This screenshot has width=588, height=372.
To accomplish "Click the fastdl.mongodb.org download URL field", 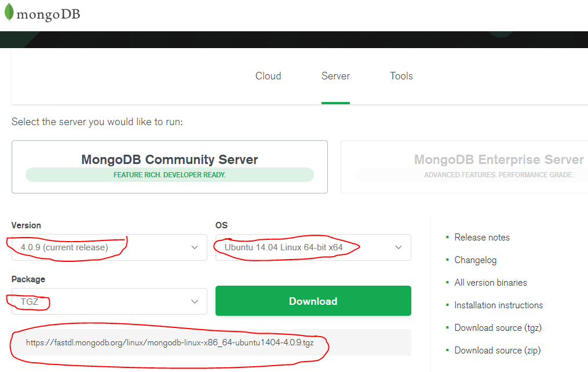I will (211, 342).
